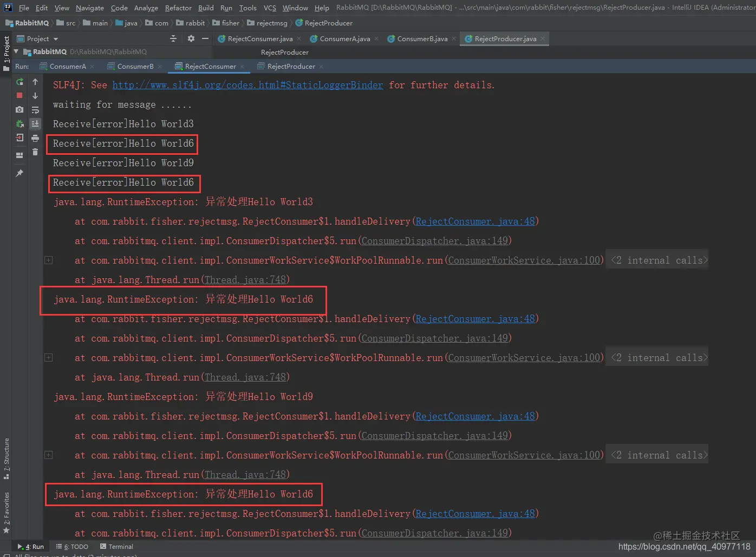Open first RejectConsumer.java:48 stack link

(475, 221)
